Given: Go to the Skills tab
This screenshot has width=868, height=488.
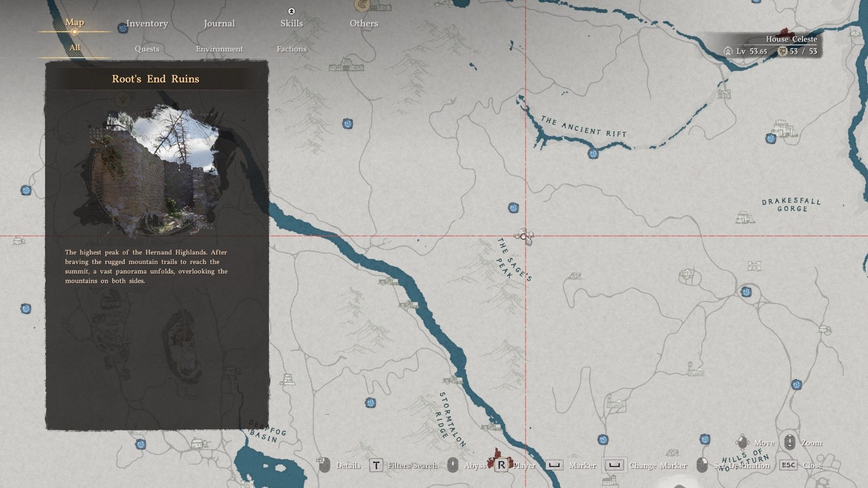Looking at the screenshot, I should click(x=292, y=23).
